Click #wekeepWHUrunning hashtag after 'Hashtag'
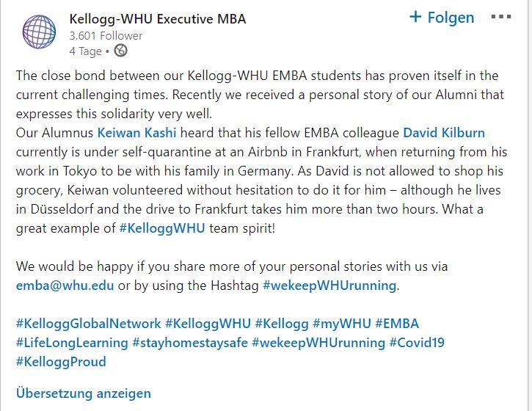The image size is (532, 411). [x=329, y=285]
